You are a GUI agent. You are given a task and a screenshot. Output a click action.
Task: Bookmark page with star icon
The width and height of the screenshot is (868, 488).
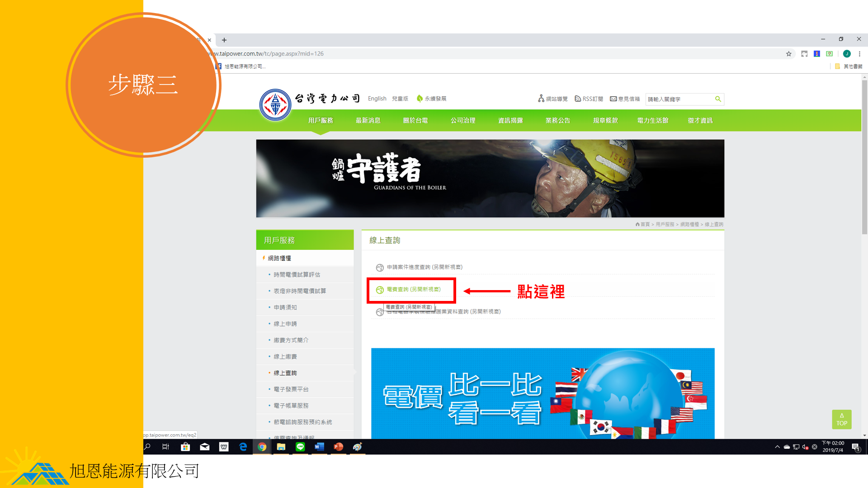tap(788, 54)
